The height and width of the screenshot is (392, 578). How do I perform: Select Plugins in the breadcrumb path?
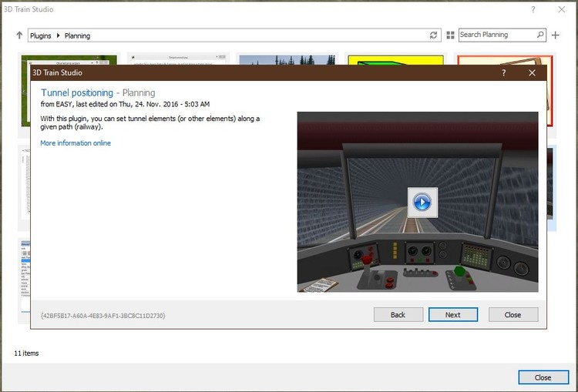(41, 35)
